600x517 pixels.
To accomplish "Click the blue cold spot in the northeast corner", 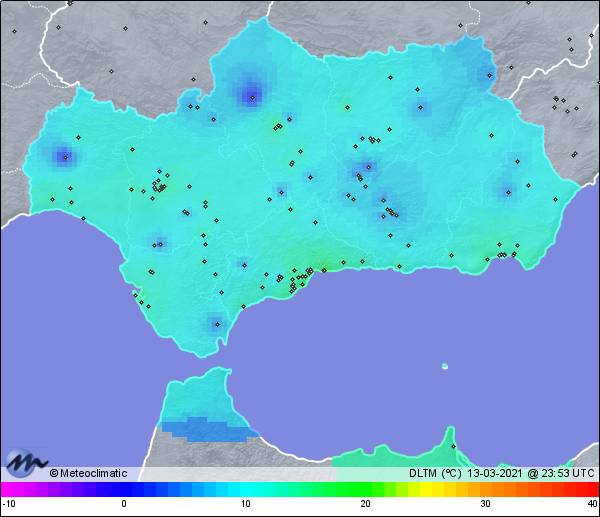I will (x=485, y=70).
